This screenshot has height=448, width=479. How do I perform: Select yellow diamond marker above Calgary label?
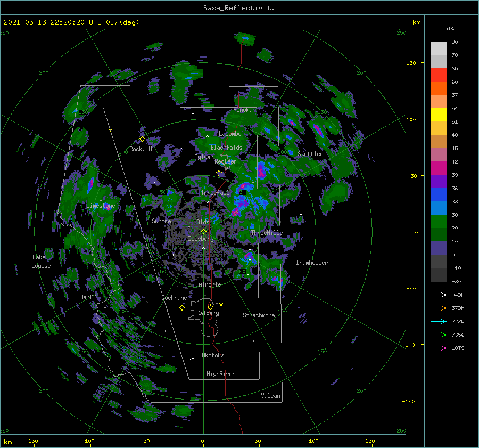(x=210, y=307)
